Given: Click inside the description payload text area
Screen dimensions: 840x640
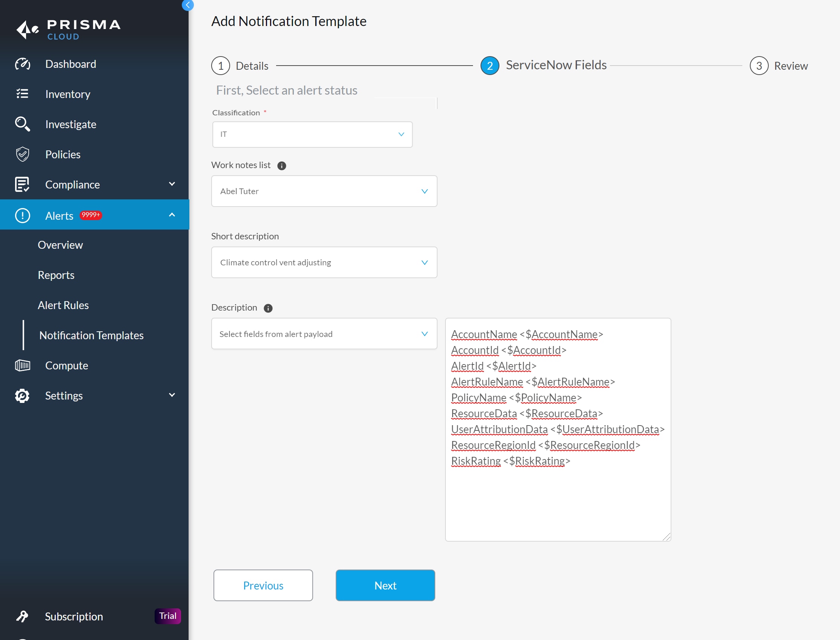Looking at the screenshot, I should pyautogui.click(x=557, y=503).
